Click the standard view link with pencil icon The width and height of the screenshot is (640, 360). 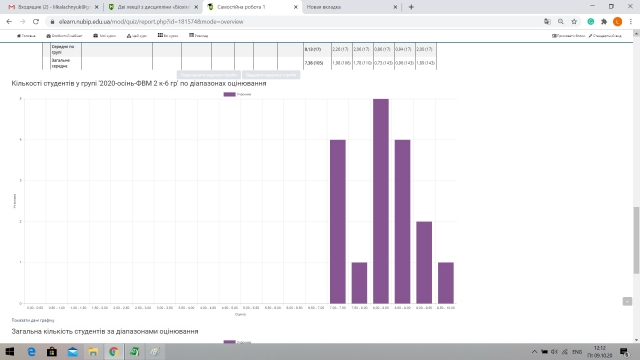605,36
